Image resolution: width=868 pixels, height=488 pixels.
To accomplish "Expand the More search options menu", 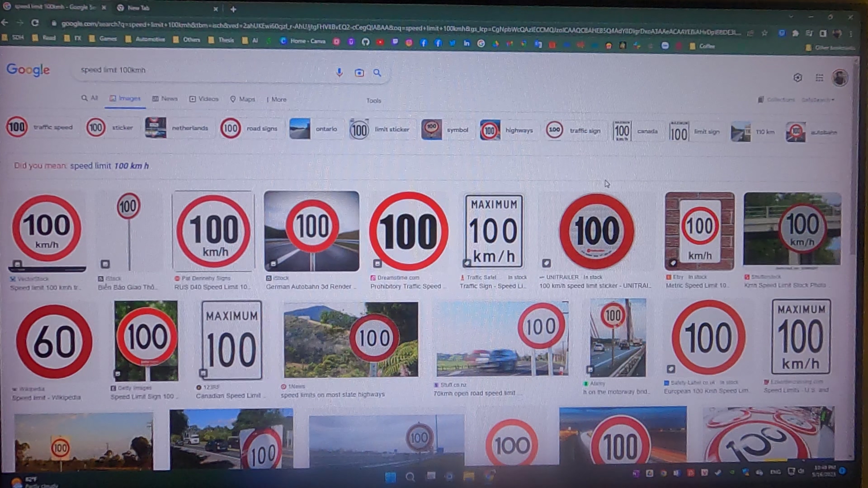I will point(277,99).
